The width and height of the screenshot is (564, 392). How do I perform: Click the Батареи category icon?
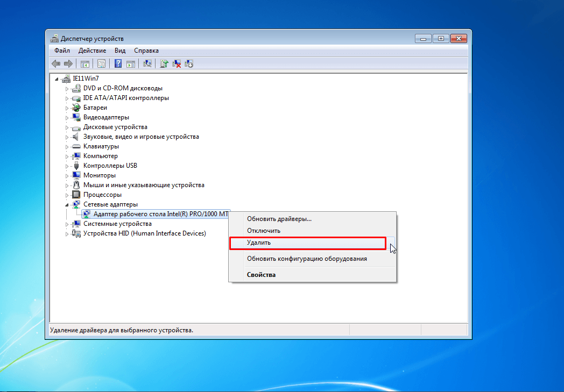76,108
